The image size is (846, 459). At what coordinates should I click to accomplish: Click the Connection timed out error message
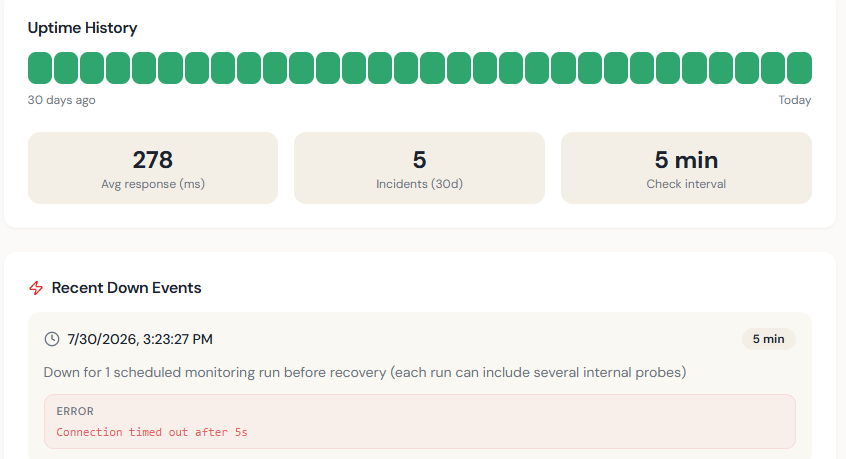152,432
